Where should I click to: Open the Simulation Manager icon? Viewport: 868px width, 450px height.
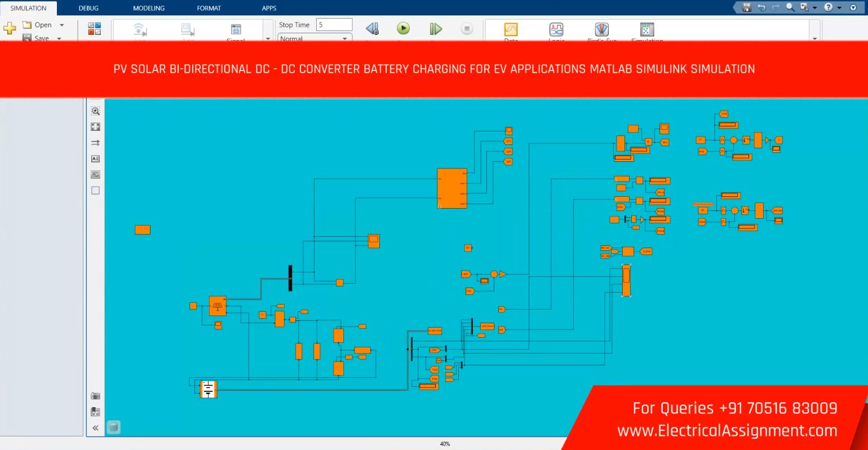(x=647, y=29)
